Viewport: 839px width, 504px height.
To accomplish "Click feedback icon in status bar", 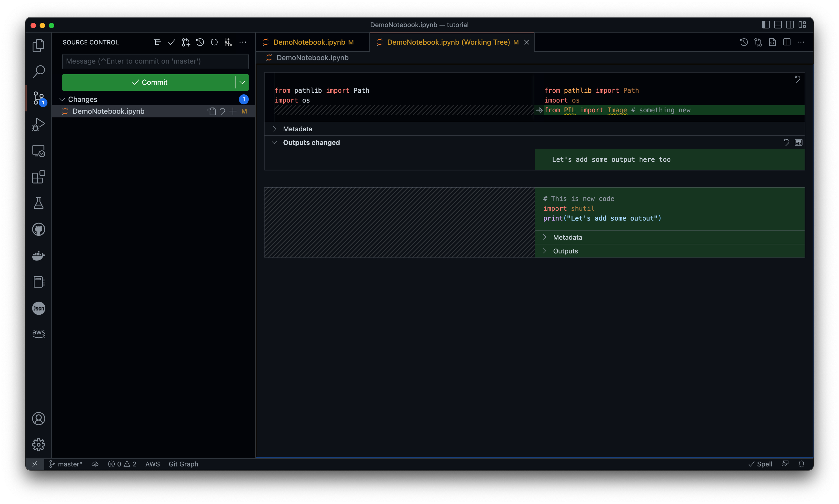I will click(x=785, y=464).
